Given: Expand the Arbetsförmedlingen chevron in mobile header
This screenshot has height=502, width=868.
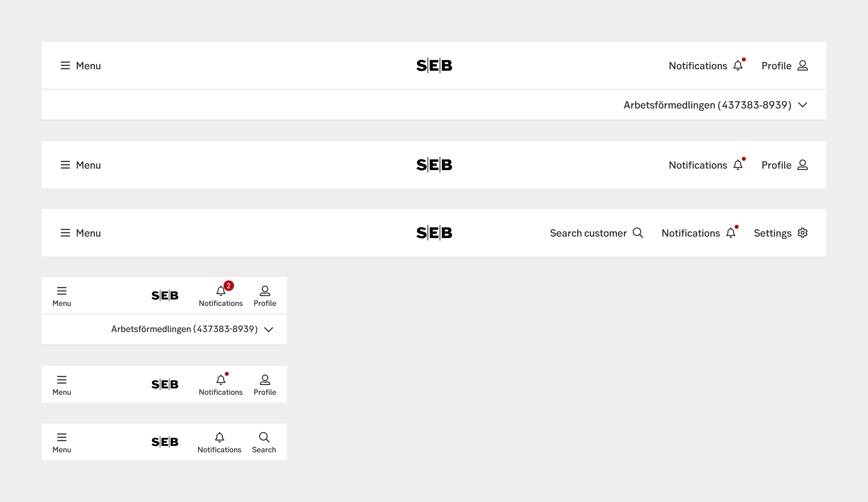Looking at the screenshot, I should click(x=269, y=329).
